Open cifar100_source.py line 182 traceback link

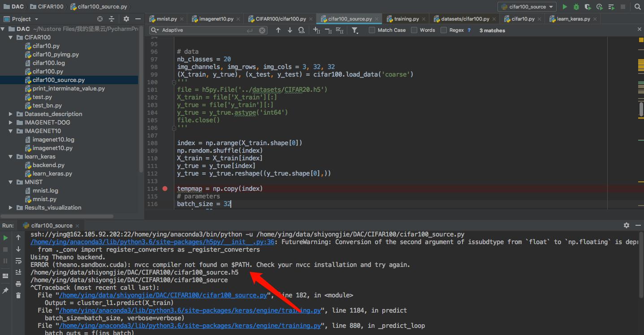coord(164,295)
